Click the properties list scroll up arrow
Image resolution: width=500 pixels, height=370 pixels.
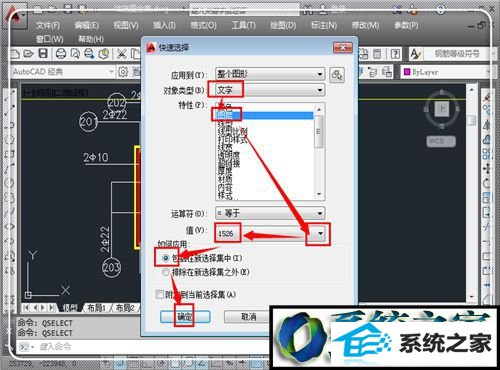coord(319,109)
